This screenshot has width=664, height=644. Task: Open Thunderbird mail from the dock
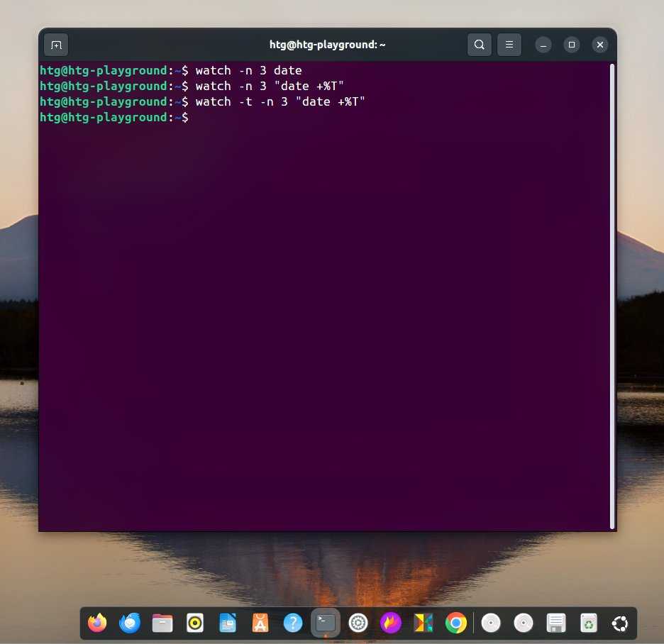(x=130, y=623)
